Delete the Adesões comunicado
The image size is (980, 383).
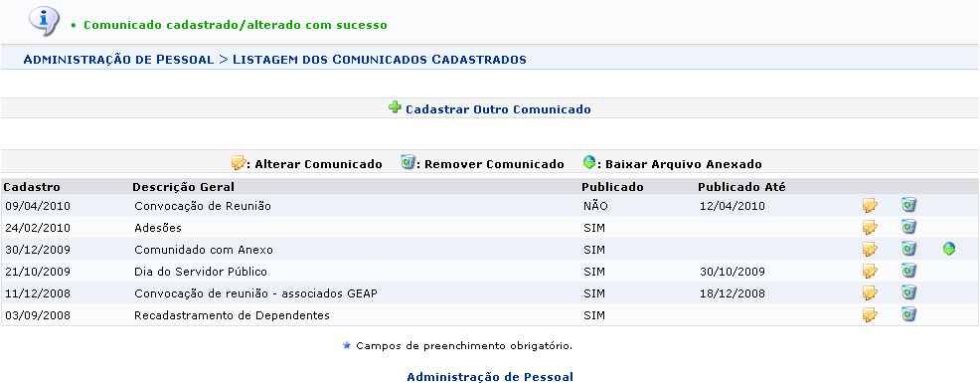(x=908, y=227)
